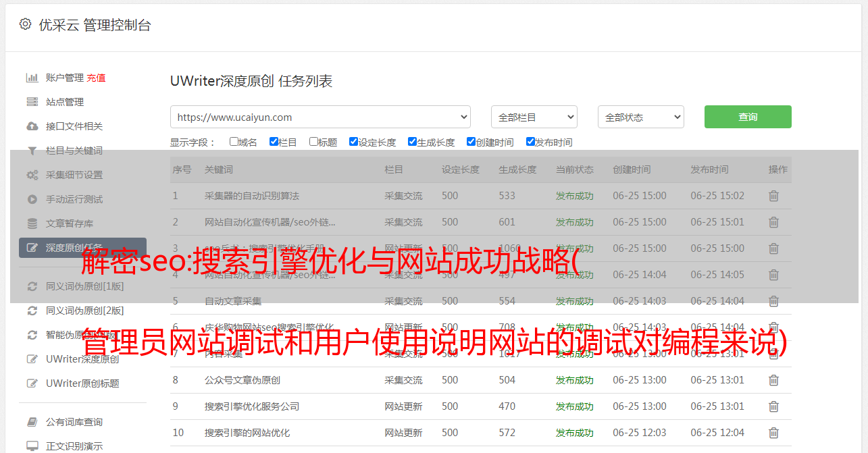Click the 关键词 column header
Image resolution: width=868 pixels, height=453 pixels.
pyautogui.click(x=219, y=169)
